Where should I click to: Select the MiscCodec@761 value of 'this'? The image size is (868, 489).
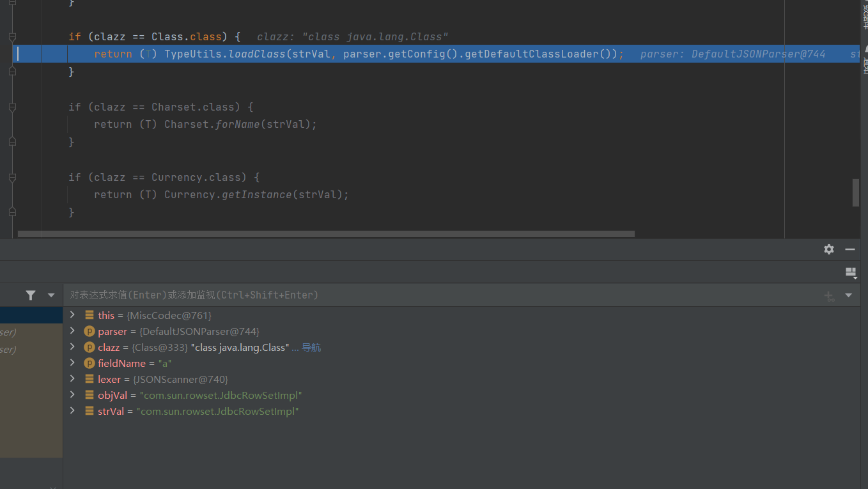(169, 315)
